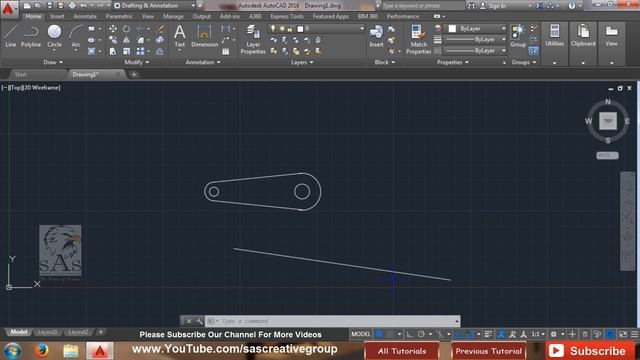Click the Subscribe button
This screenshot has width=640, height=360.
coord(590,351)
